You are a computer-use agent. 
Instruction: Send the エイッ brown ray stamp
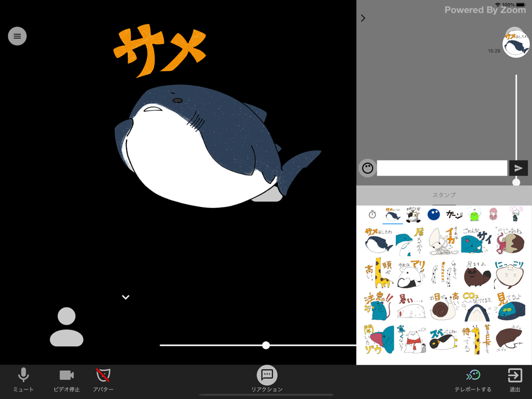click(x=509, y=339)
